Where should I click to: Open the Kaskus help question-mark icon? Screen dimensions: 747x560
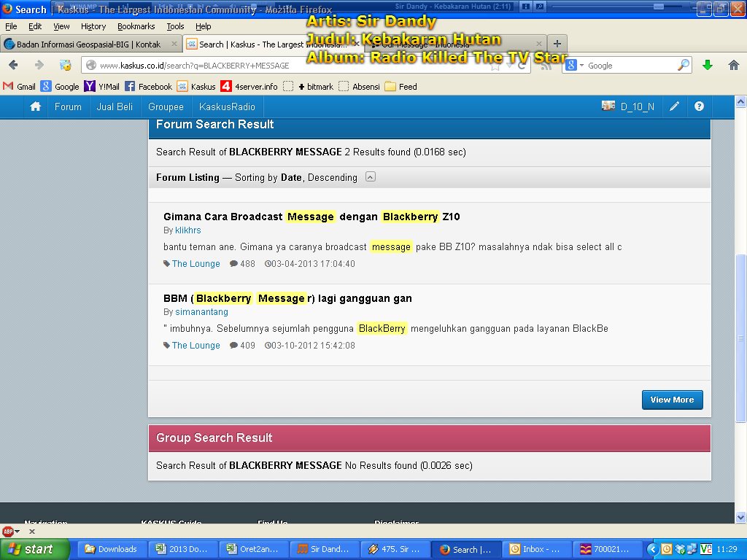[x=699, y=106]
